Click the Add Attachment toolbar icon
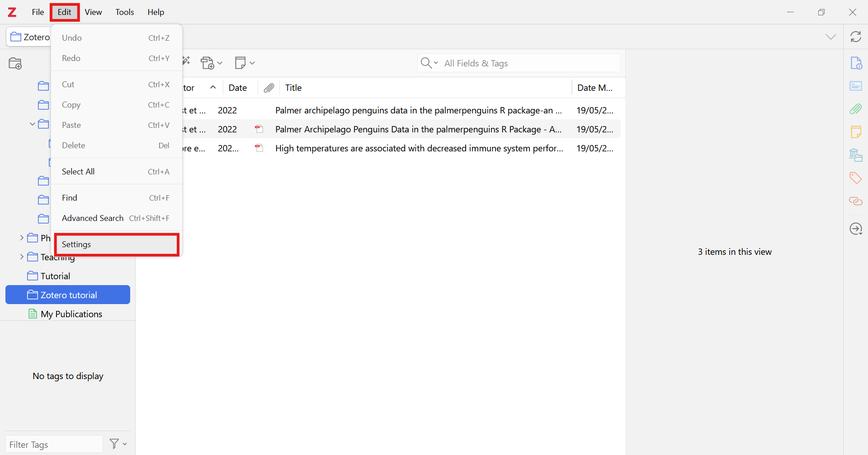 (208, 63)
